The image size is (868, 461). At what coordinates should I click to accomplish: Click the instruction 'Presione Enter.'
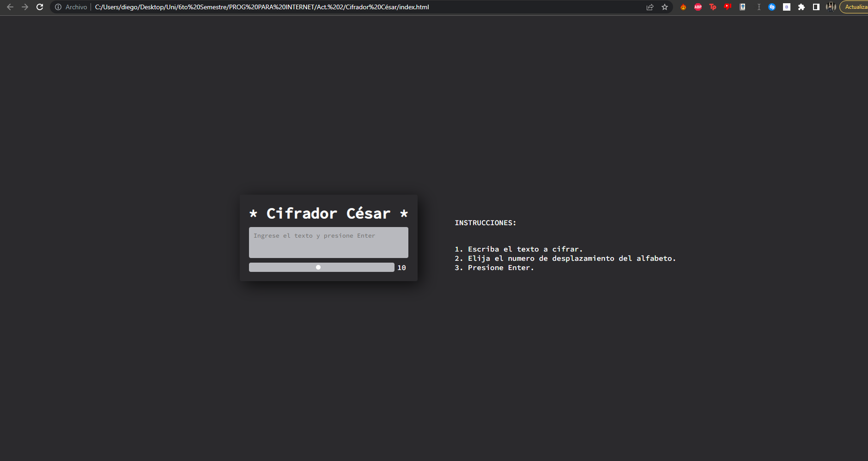[494, 267]
